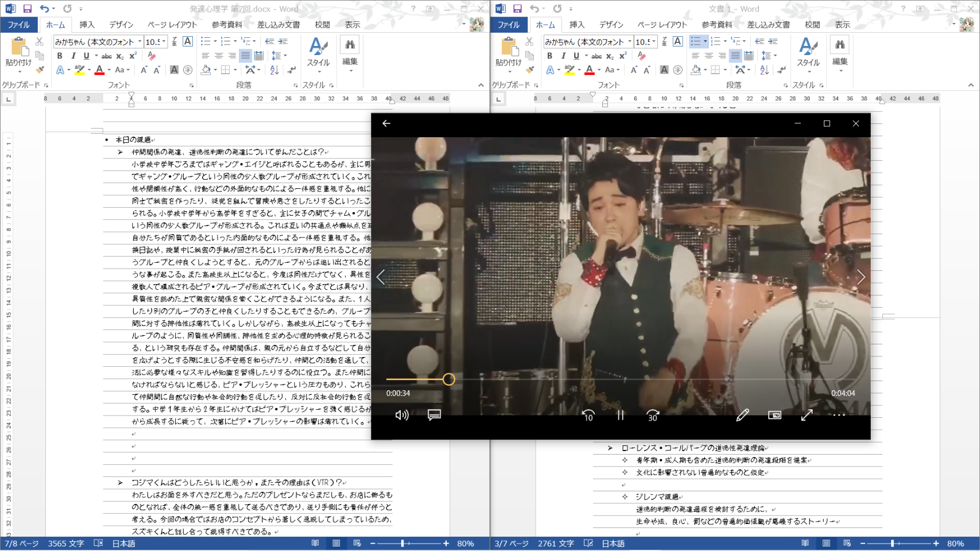Skip back 10 seconds in video

588,415
